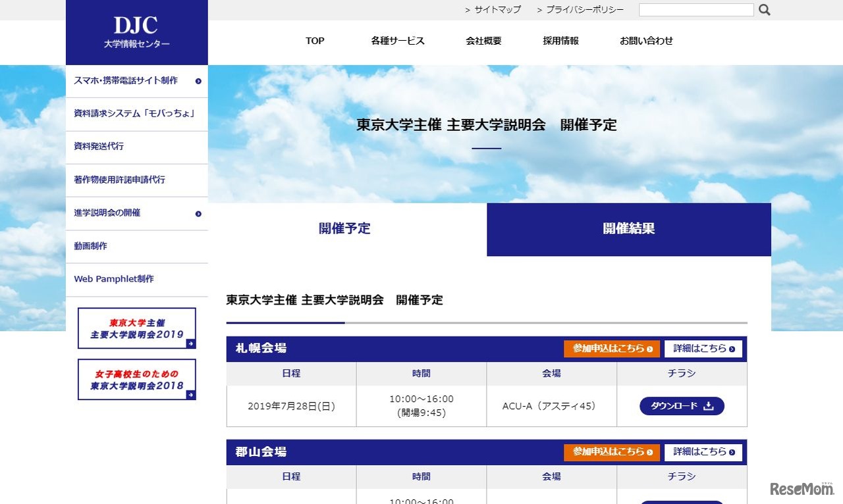
Task: Open 採用情報 in the top navigation
Action: click(x=560, y=41)
